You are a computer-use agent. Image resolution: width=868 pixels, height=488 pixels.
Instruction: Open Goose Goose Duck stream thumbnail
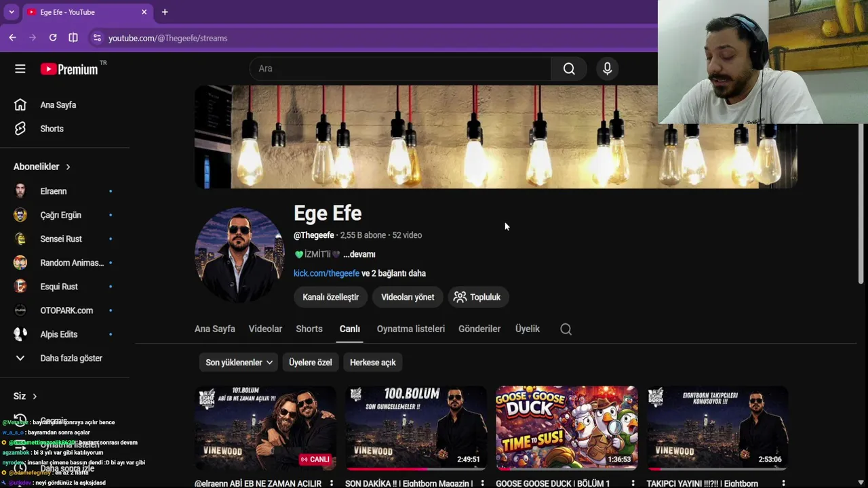pos(566,428)
